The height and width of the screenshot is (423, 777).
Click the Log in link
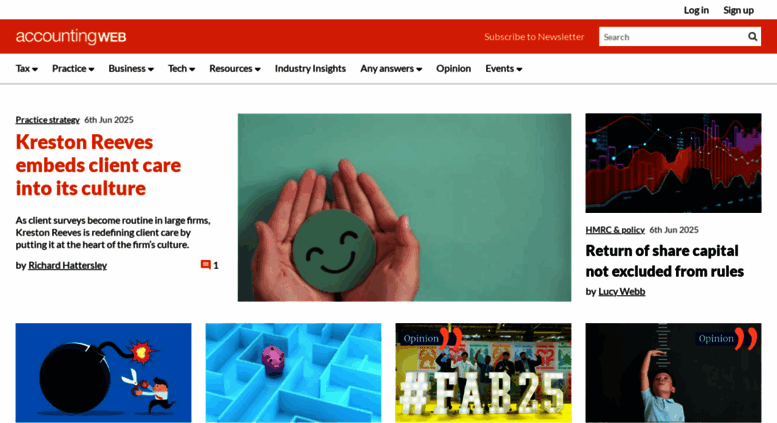[x=696, y=10]
